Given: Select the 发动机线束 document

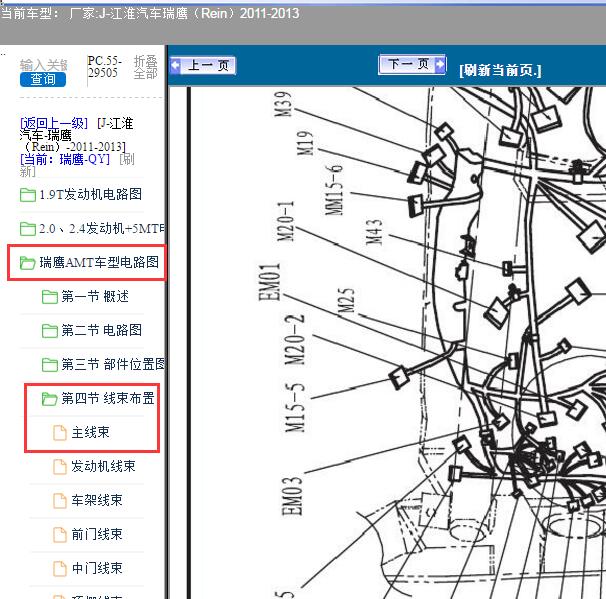Looking at the screenshot, I should tap(103, 466).
